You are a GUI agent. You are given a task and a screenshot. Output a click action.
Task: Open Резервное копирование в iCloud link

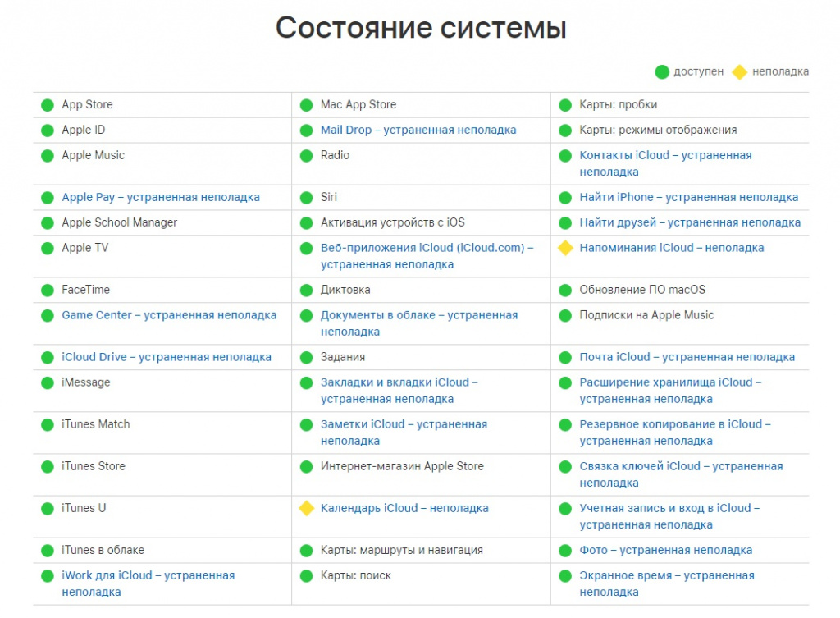click(675, 433)
